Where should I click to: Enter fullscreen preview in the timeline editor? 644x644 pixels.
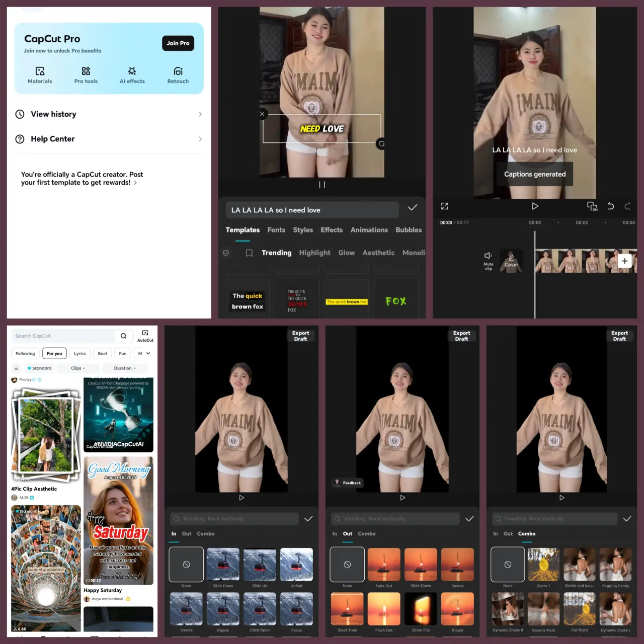click(x=444, y=206)
